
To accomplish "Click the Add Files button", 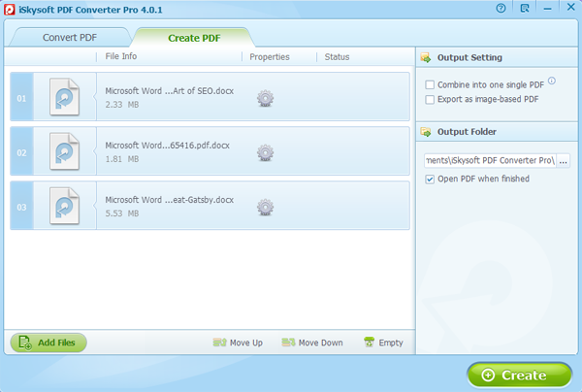I will 48,343.
